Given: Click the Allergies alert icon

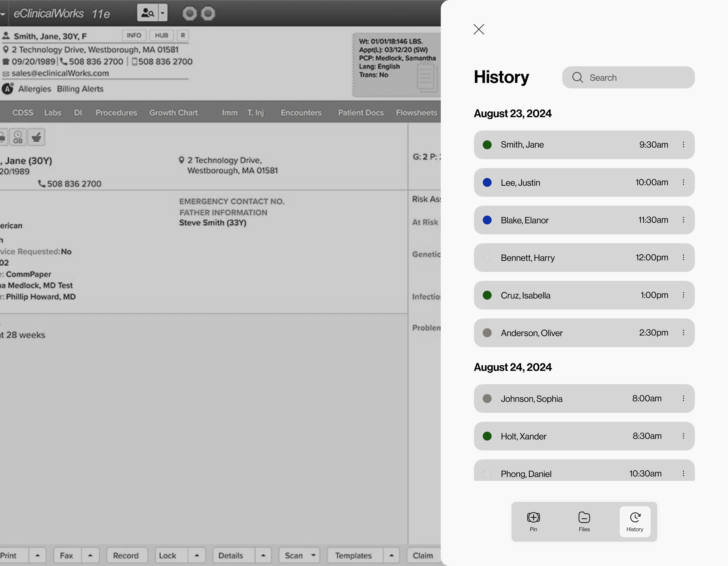Looking at the screenshot, I should (8, 89).
